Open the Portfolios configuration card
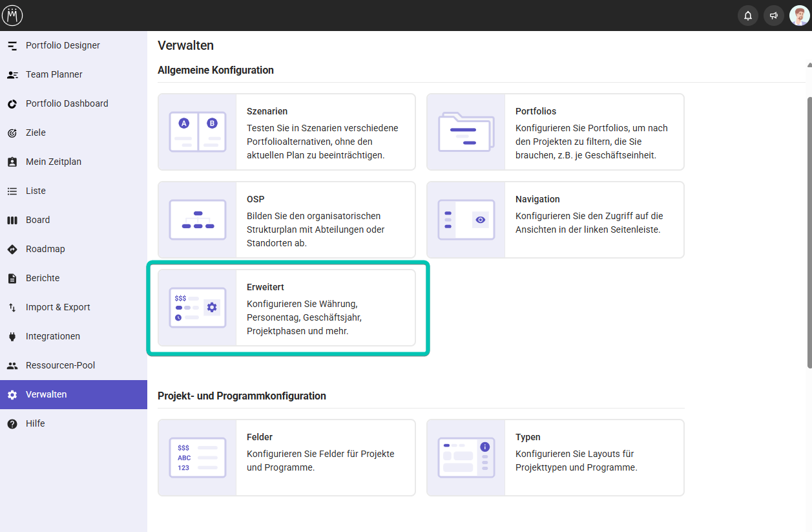The image size is (812, 532). click(x=555, y=132)
